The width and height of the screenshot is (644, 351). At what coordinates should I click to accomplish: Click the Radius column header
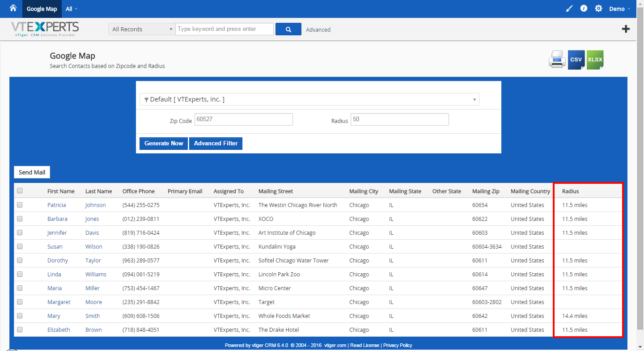coord(570,191)
